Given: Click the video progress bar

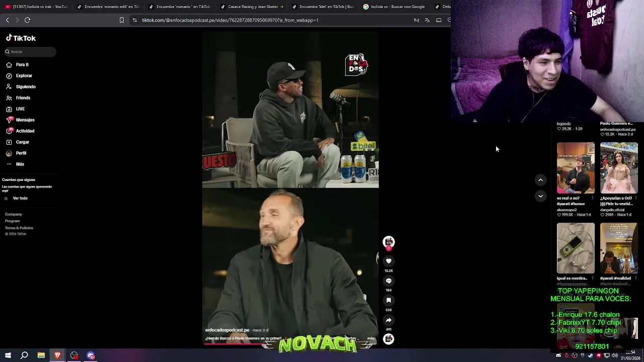Looking at the screenshot, I should coord(290,344).
